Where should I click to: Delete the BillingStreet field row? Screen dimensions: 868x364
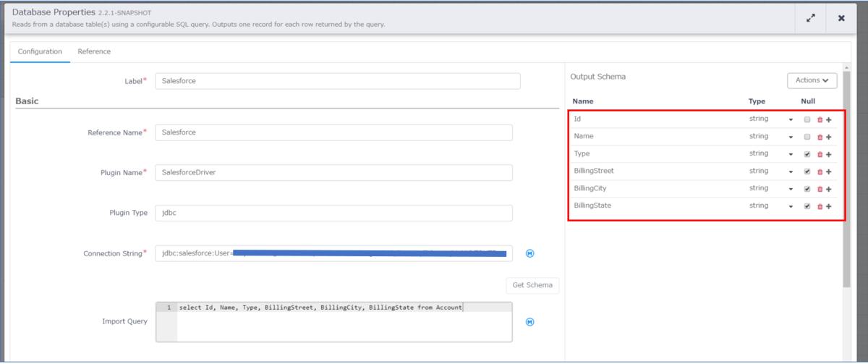coord(820,172)
